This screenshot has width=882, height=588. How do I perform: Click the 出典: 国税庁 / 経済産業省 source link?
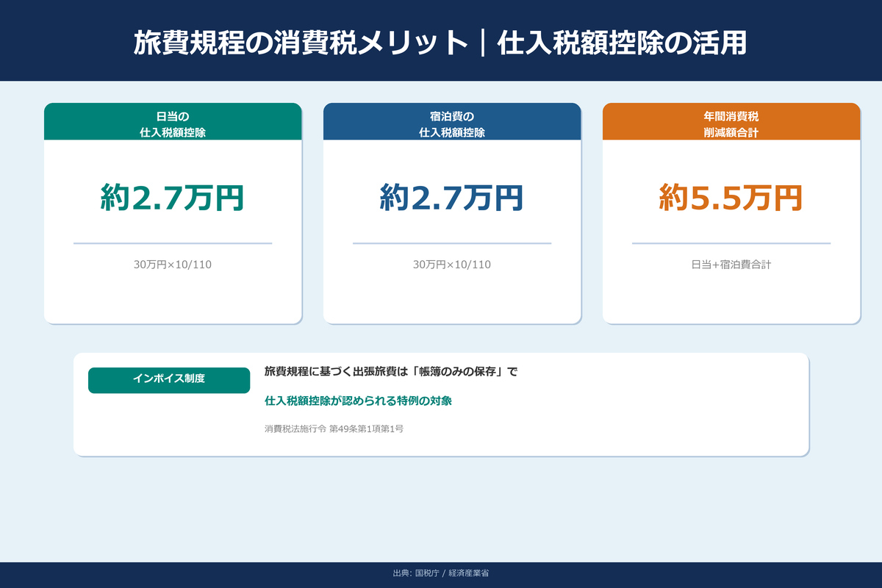click(x=441, y=574)
